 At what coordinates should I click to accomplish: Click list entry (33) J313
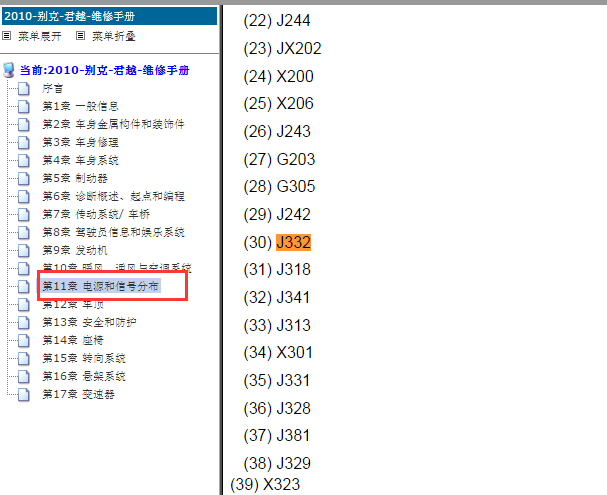coord(277,325)
